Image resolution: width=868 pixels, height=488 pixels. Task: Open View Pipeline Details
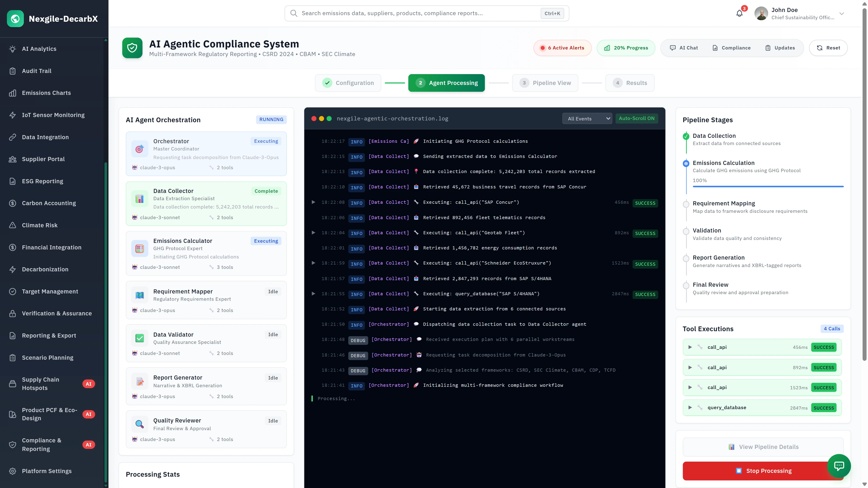coord(762,447)
